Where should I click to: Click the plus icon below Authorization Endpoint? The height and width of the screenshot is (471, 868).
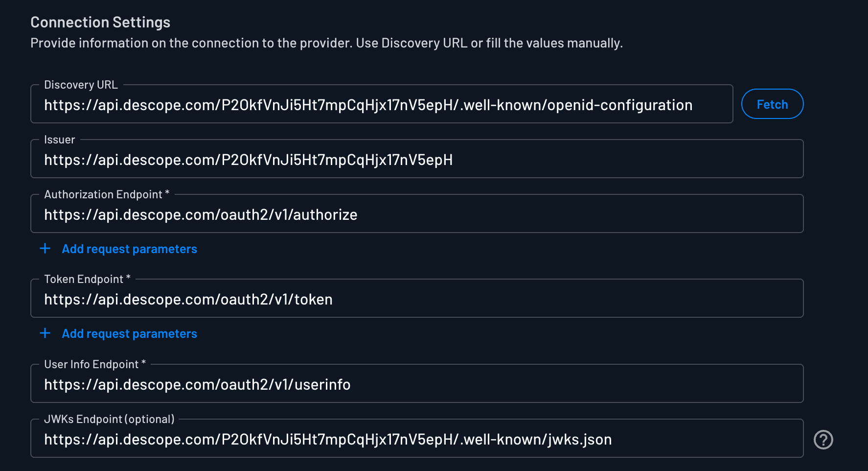(x=45, y=248)
